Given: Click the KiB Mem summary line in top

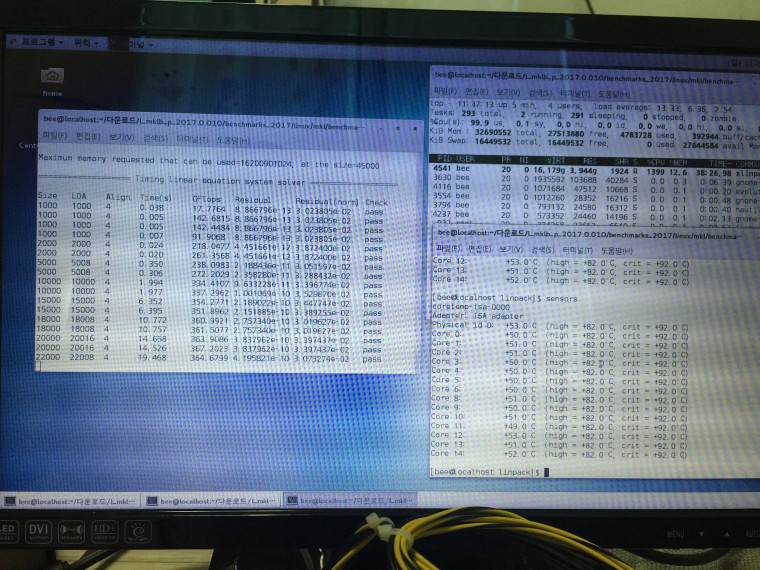Looking at the screenshot, I should 595,134.
